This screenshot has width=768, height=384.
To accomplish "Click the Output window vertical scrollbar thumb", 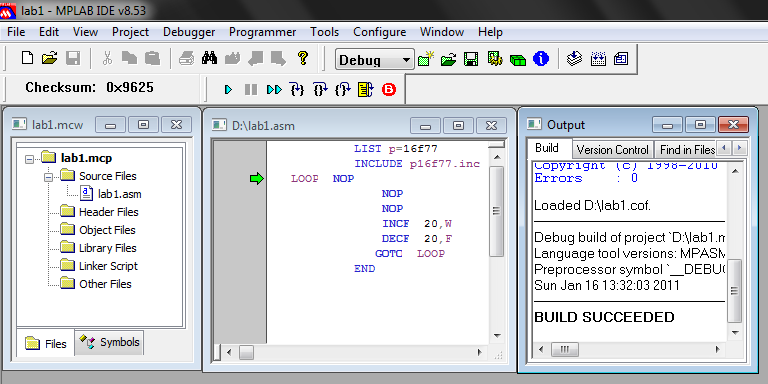I will tap(734, 291).
